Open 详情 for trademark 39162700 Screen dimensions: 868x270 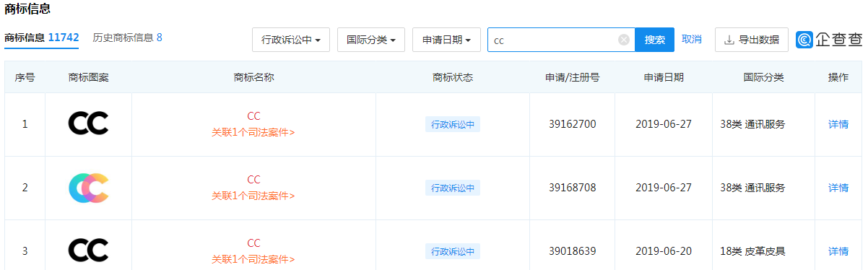[x=838, y=124]
